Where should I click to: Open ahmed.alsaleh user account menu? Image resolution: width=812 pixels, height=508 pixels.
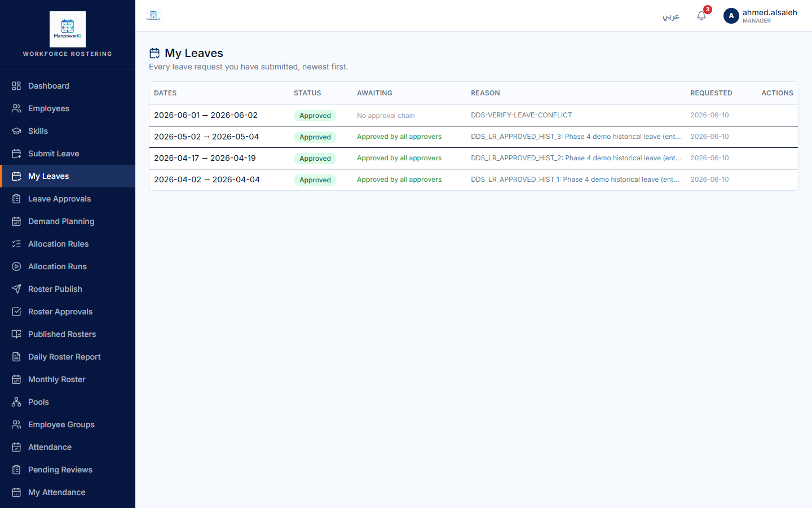coord(760,16)
